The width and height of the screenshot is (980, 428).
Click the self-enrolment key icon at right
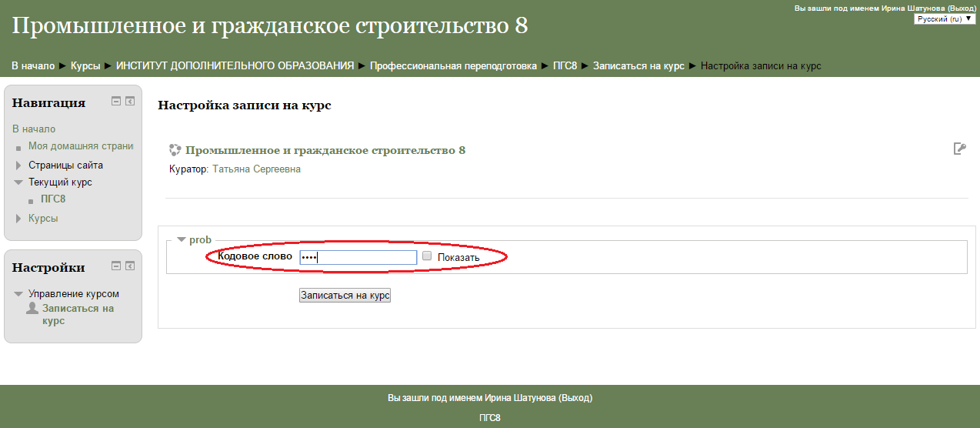pos(959,149)
